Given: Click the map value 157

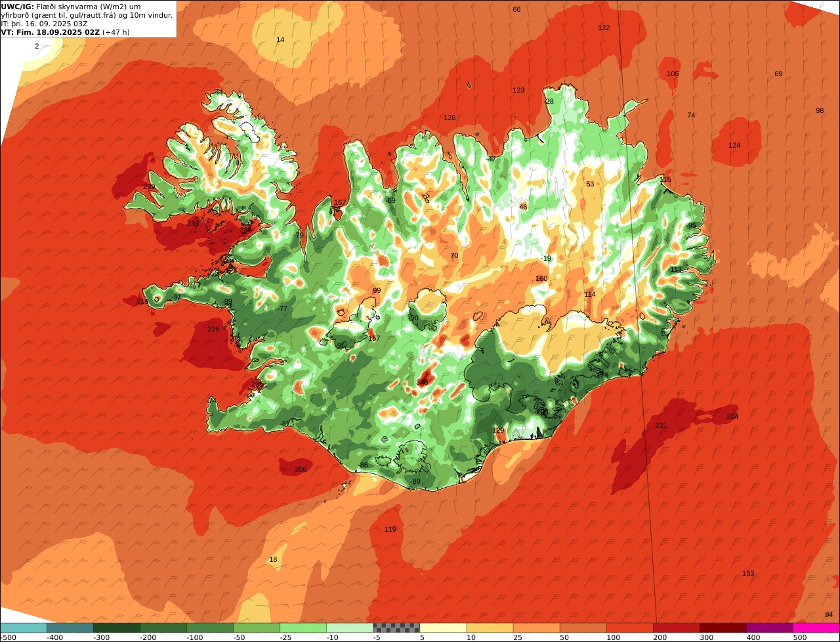Looking at the screenshot, I should click(374, 338).
